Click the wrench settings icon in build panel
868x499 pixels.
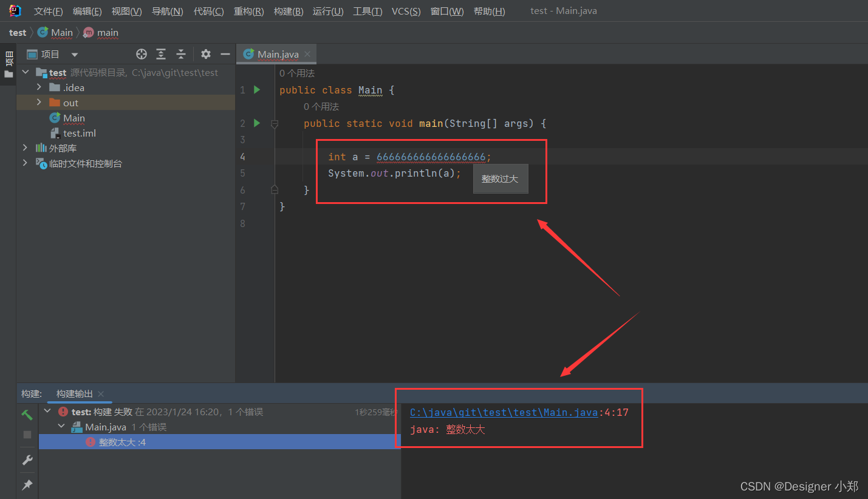click(27, 460)
